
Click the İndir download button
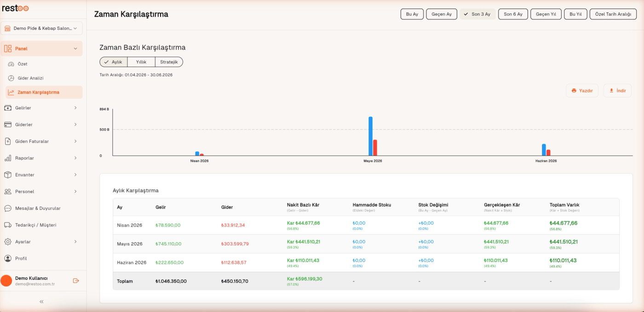coord(618,91)
